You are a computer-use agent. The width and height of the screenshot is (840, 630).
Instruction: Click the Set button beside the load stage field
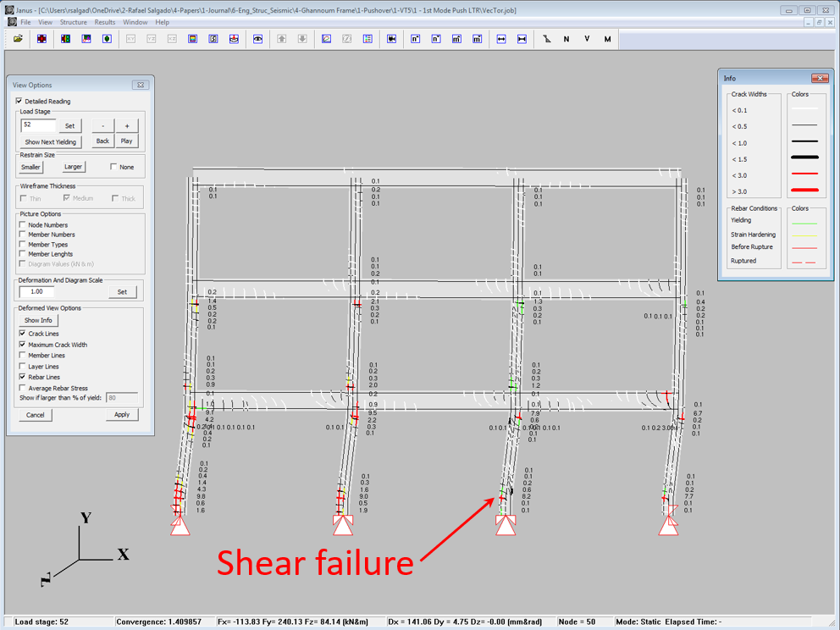(x=70, y=126)
